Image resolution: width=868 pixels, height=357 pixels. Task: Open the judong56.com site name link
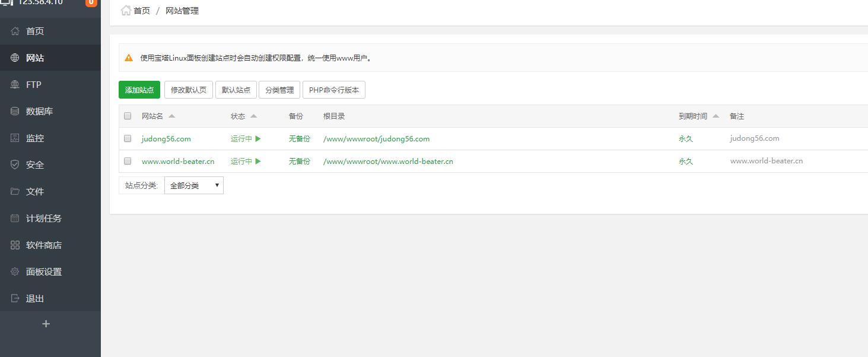(x=166, y=138)
